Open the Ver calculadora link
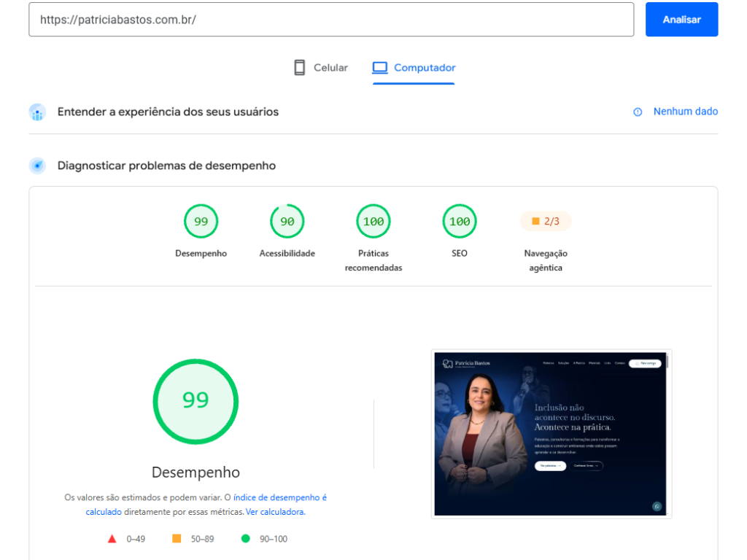Image resolution: width=747 pixels, height=560 pixels. (x=275, y=512)
